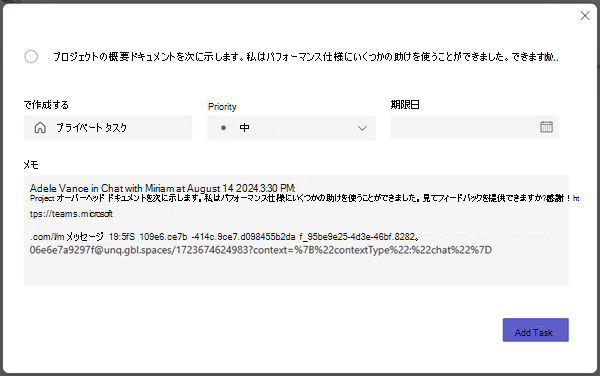Click the home icon in create-in field
600x376 pixels.
click(x=40, y=128)
